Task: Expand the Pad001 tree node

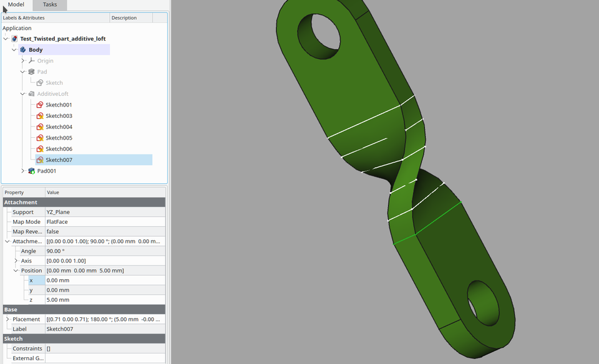Action: click(22, 171)
